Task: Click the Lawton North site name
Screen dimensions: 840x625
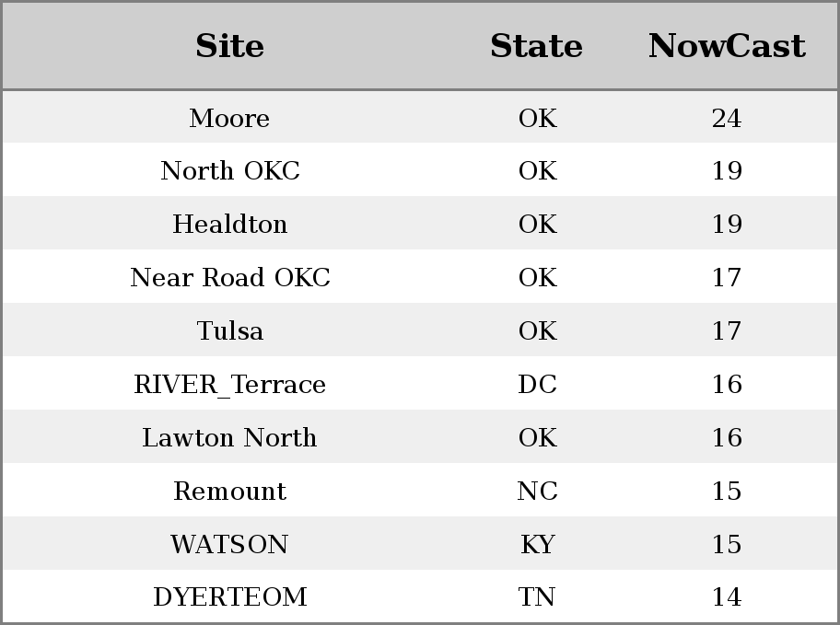Action: pyautogui.click(x=229, y=437)
